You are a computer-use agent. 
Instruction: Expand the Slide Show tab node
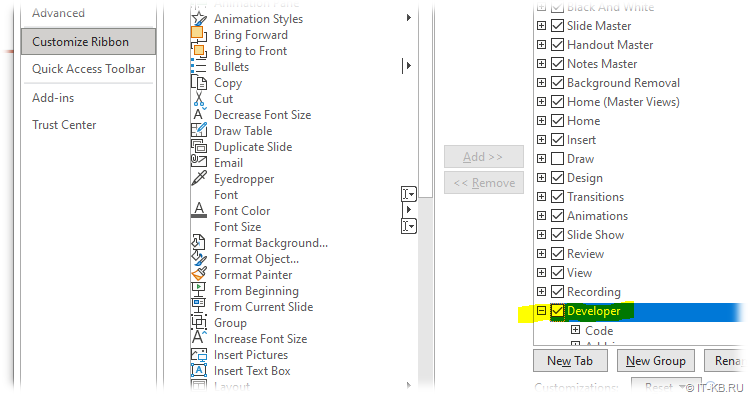pos(541,234)
